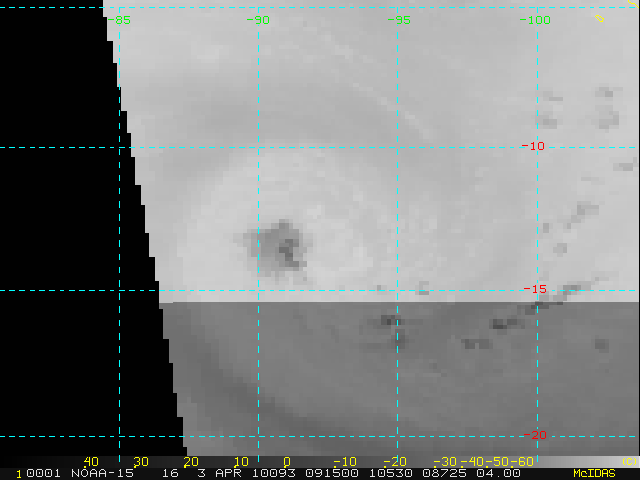Image resolution: width=640 pixels, height=480 pixels.
Task: Click the 10 mark on temperature scale
Action: pos(241,461)
